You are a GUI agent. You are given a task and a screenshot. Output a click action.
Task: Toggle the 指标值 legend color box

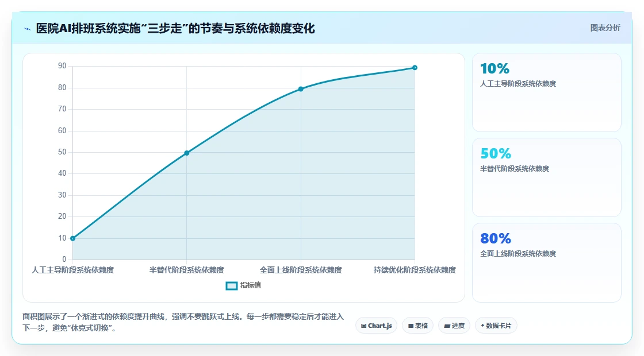[232, 286]
